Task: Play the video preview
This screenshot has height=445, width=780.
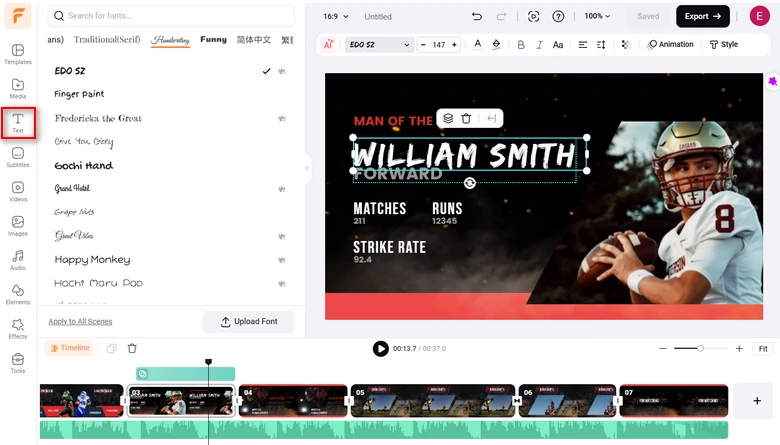Action: [381, 349]
